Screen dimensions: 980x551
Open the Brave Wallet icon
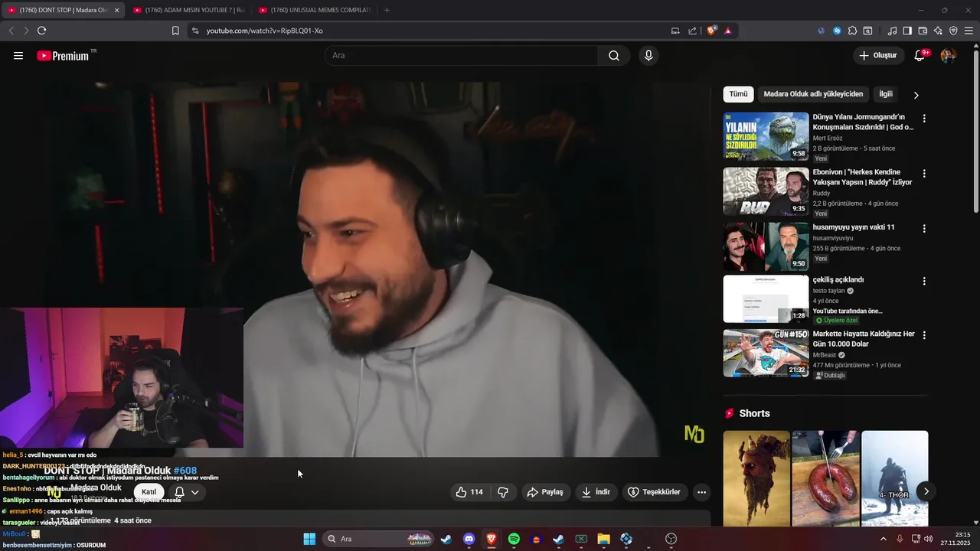(x=923, y=31)
